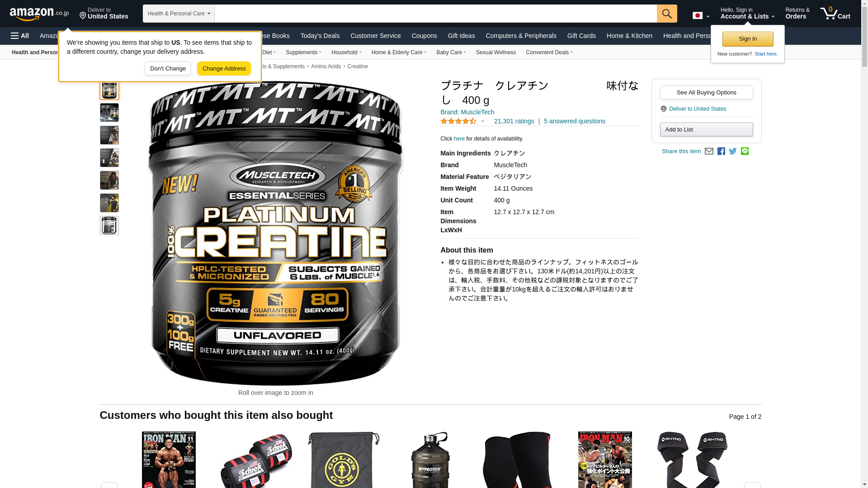Open Gift Cards nav item
Screen dimensions: 868x488
click(581, 36)
